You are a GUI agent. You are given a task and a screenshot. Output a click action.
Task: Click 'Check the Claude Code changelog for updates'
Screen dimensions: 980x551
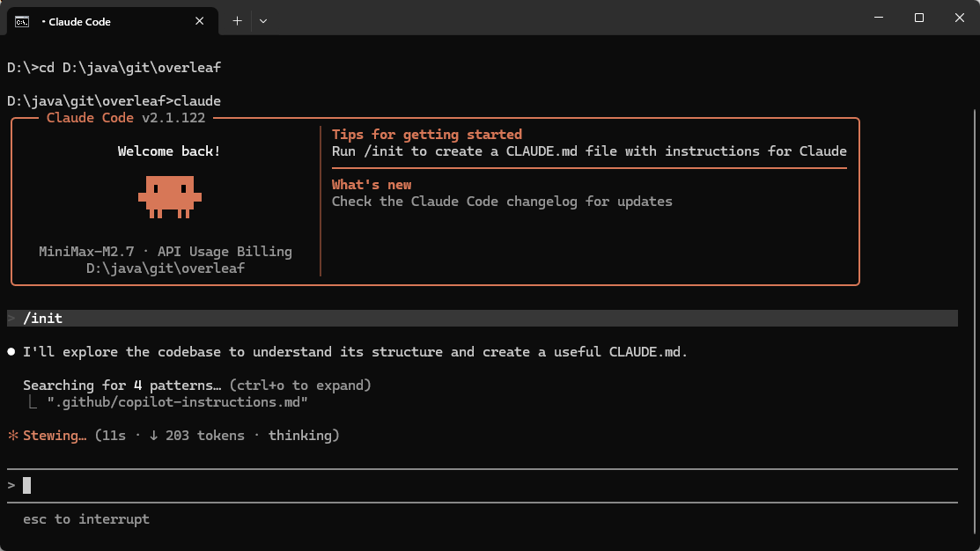click(x=502, y=202)
